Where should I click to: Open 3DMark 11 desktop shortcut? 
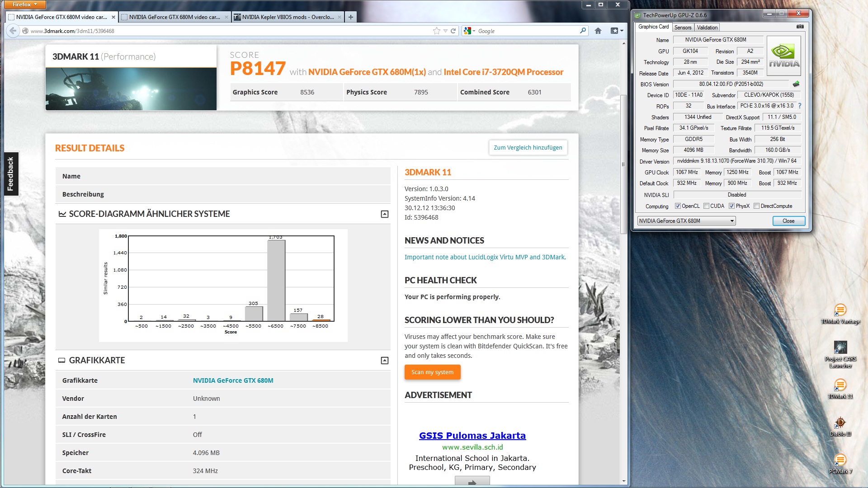pyautogui.click(x=840, y=389)
